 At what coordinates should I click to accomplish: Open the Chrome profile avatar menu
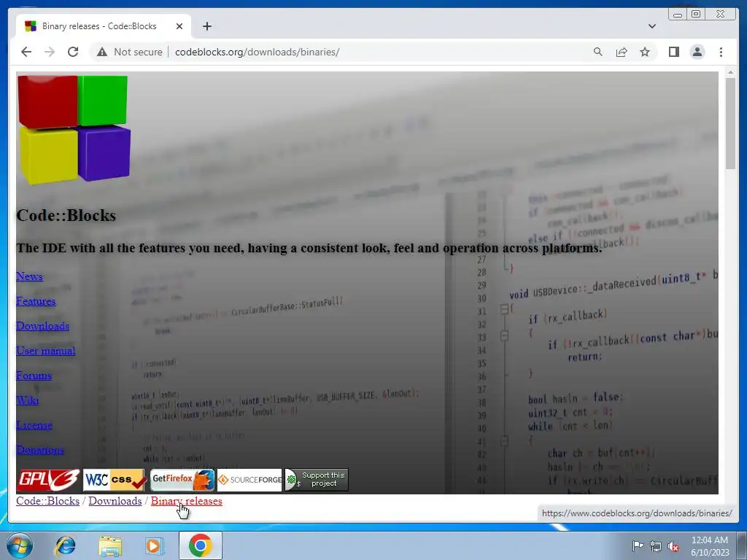tap(697, 52)
